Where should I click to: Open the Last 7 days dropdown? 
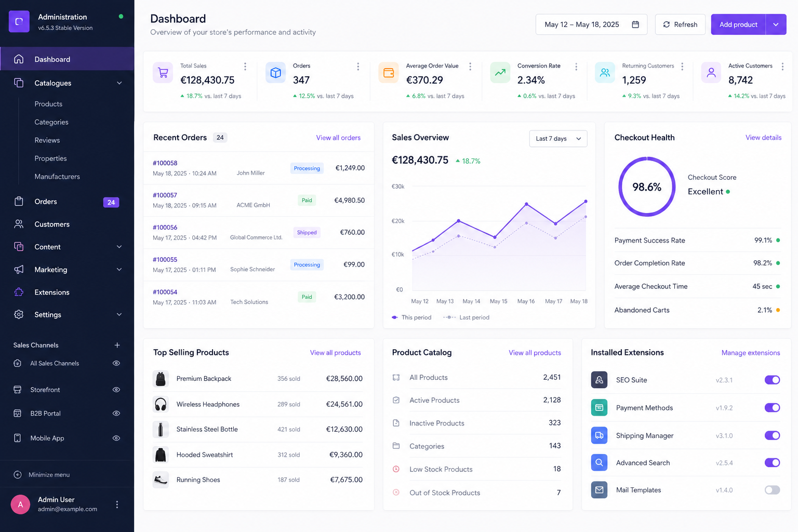pyautogui.click(x=558, y=139)
